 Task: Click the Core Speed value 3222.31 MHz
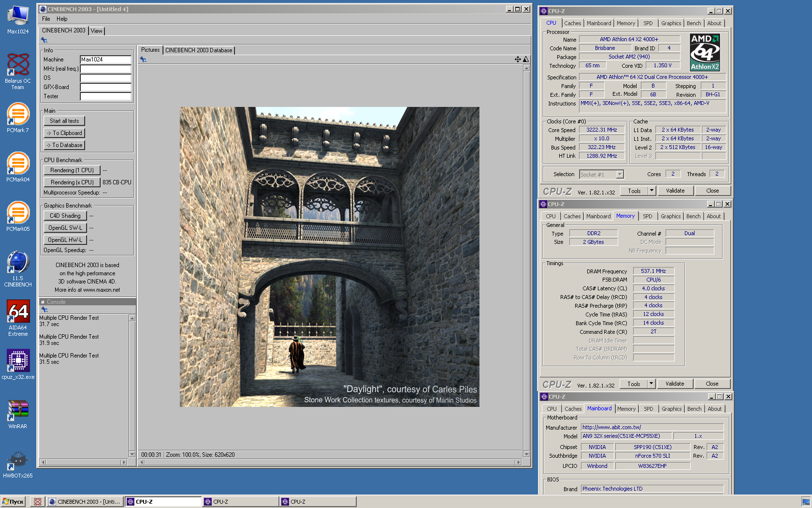tap(602, 130)
